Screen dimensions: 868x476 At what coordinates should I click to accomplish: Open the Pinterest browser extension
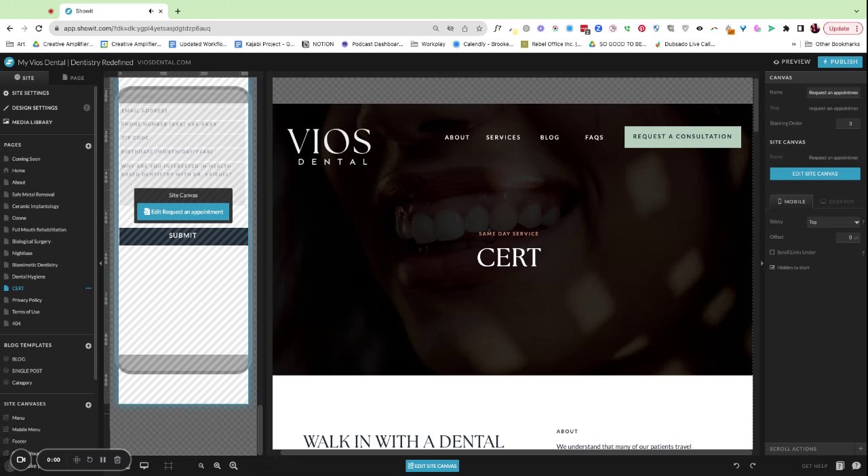coord(641,28)
